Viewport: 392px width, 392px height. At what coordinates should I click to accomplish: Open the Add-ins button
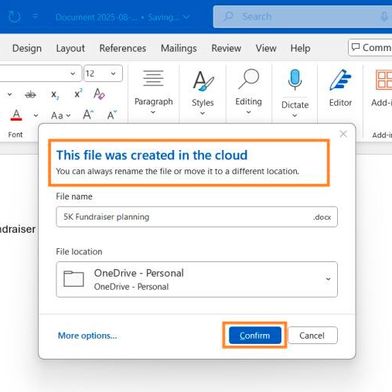tap(382, 88)
